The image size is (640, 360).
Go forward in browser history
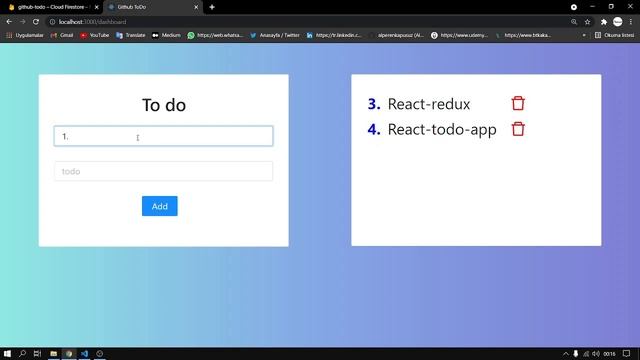(22, 22)
